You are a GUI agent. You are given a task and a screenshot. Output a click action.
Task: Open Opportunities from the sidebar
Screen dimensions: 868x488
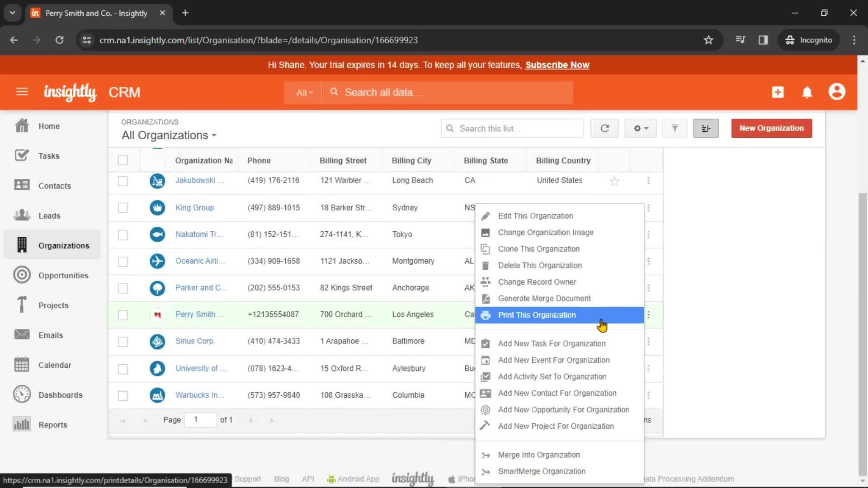[x=63, y=275]
